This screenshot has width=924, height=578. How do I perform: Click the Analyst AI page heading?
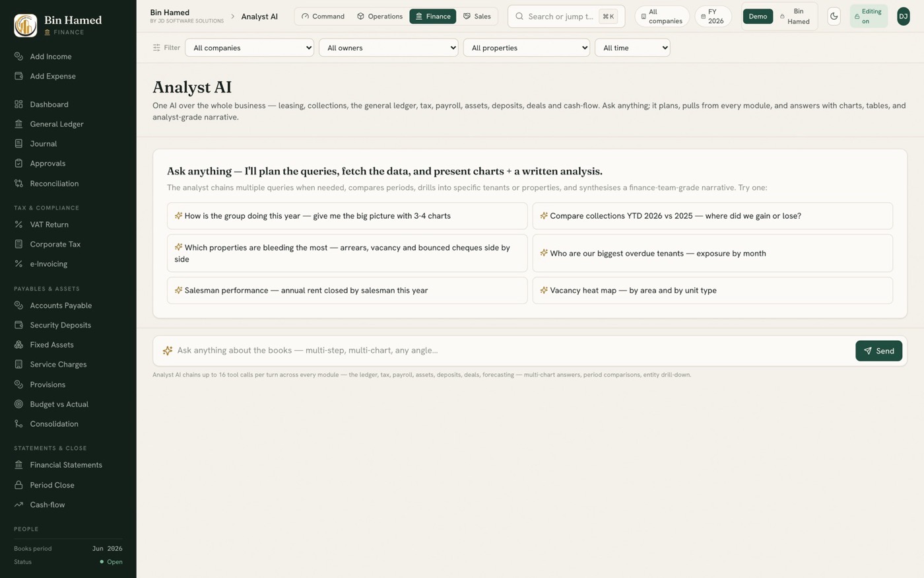tap(192, 87)
